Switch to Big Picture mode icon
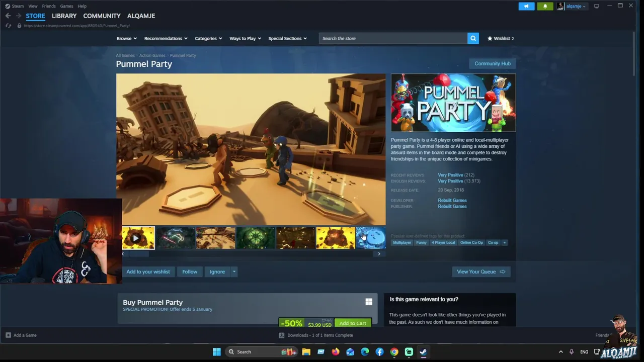The width and height of the screenshot is (644, 362). (x=597, y=6)
